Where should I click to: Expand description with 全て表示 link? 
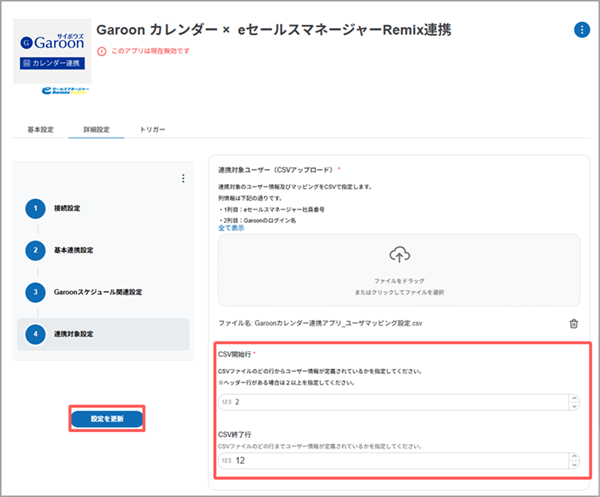point(231,228)
